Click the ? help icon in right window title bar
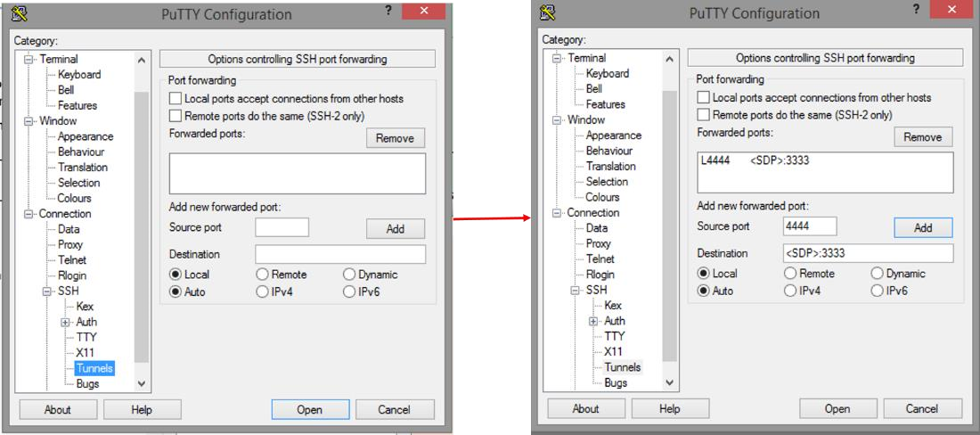The height and width of the screenshot is (435, 980). [x=917, y=11]
